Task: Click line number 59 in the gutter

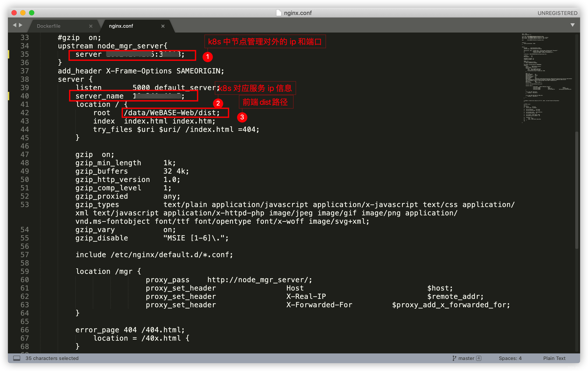Action: [x=25, y=271]
